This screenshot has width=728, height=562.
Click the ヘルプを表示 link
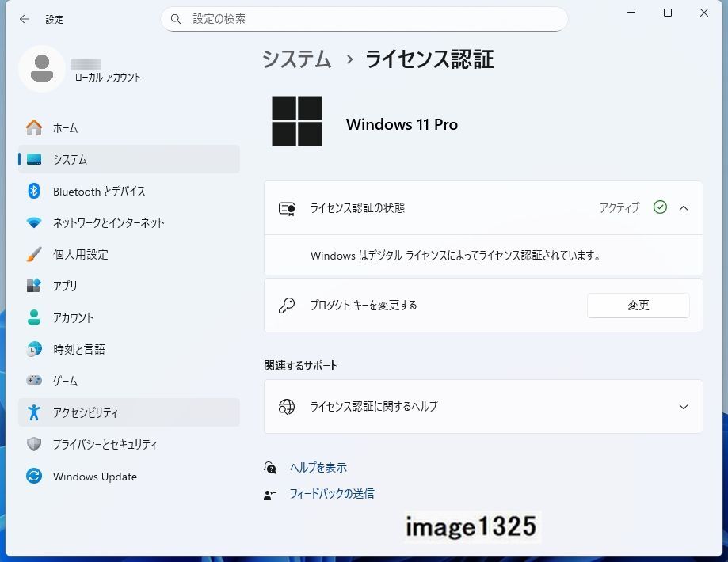tap(318, 467)
